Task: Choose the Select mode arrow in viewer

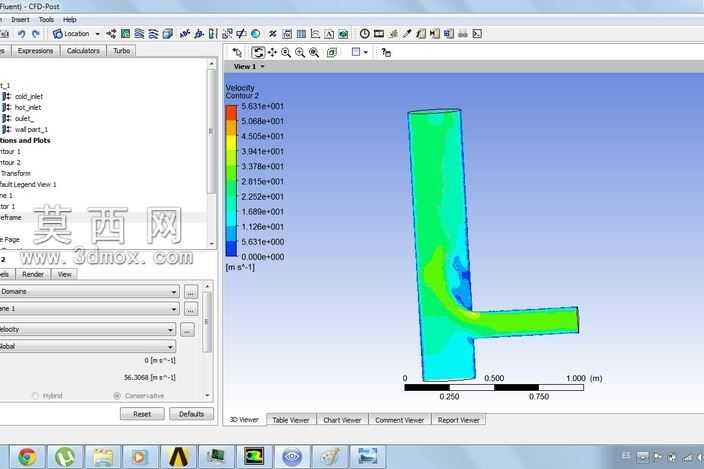Action: click(x=237, y=53)
